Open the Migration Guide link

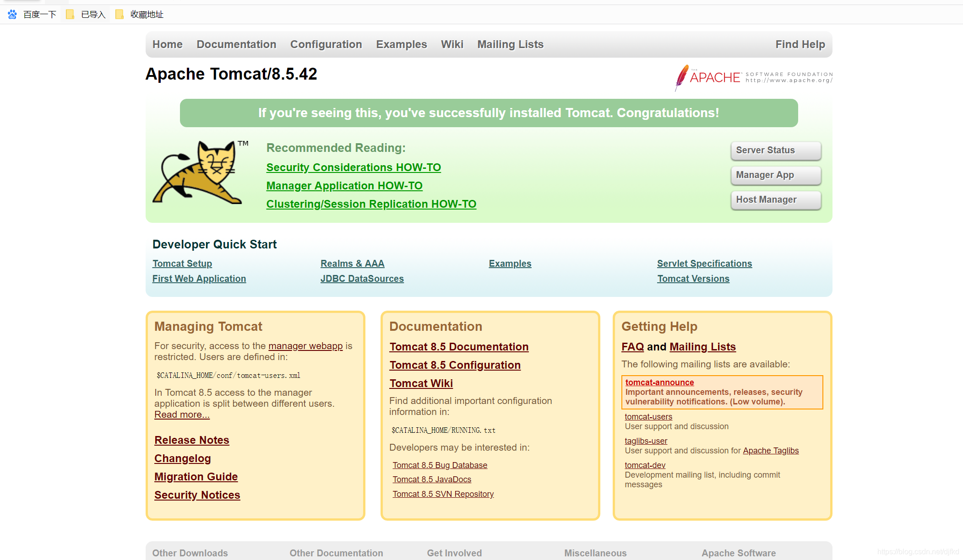[196, 477]
